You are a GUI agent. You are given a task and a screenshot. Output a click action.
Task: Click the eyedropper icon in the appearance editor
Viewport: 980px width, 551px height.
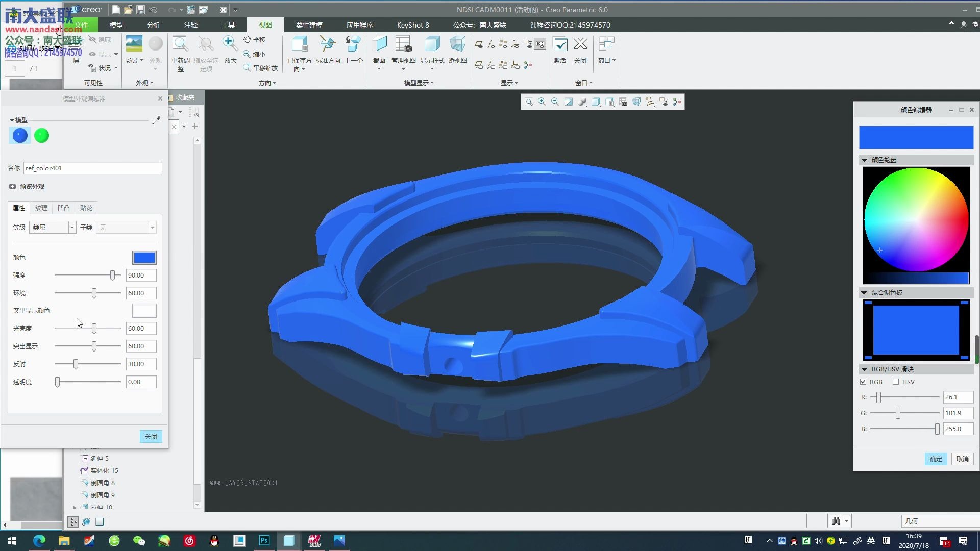[x=156, y=120]
